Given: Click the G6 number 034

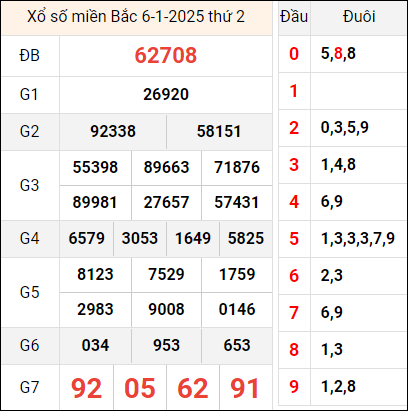Looking at the screenshot, I should [x=95, y=346].
